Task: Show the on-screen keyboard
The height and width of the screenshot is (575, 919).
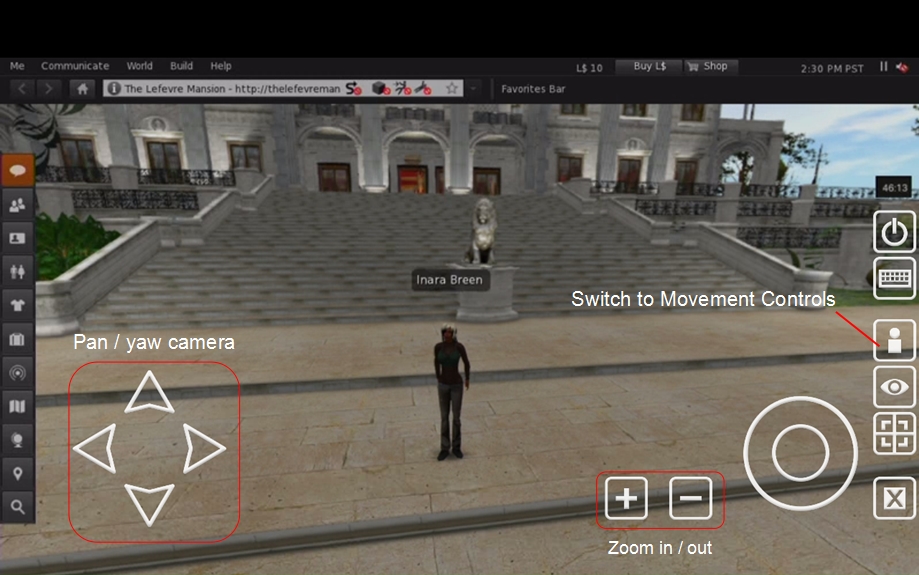Action: [895, 279]
